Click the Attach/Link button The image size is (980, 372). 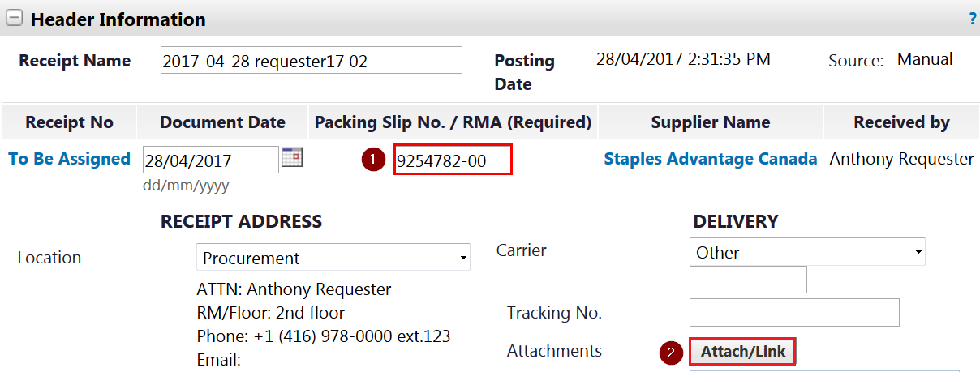tap(743, 352)
